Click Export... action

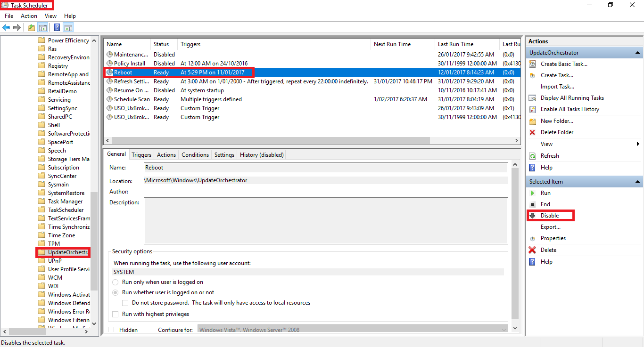551,227
